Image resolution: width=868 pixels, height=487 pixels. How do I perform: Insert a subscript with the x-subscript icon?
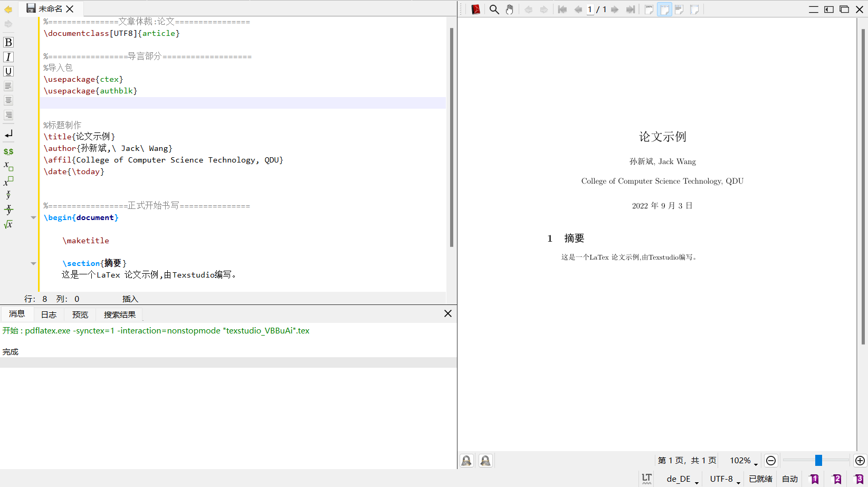(8, 166)
